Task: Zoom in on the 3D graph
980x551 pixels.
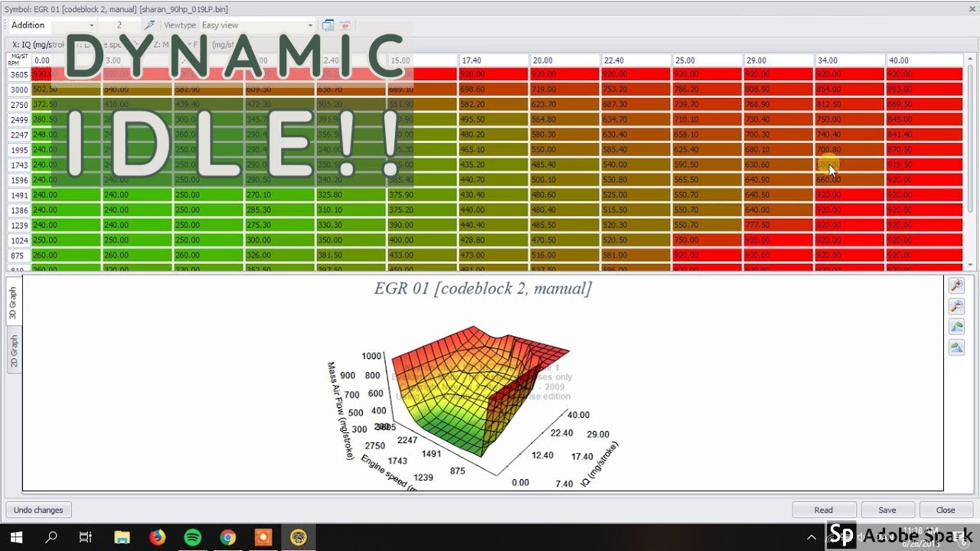Action: (956, 285)
